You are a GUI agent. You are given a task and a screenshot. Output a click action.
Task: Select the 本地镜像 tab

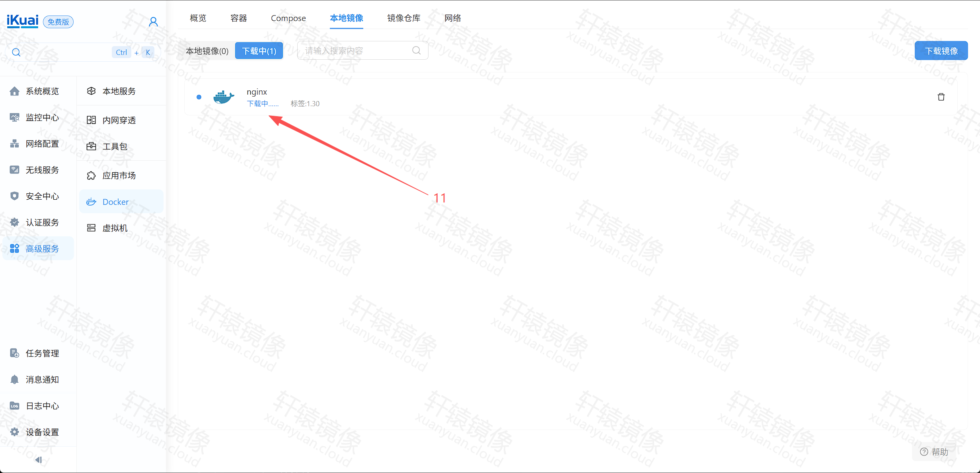pyautogui.click(x=347, y=18)
